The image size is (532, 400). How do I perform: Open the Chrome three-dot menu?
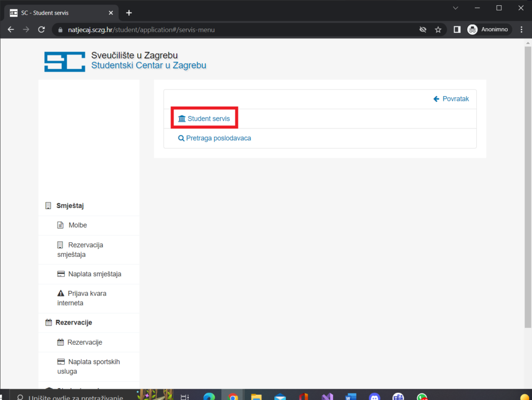tap(522, 30)
